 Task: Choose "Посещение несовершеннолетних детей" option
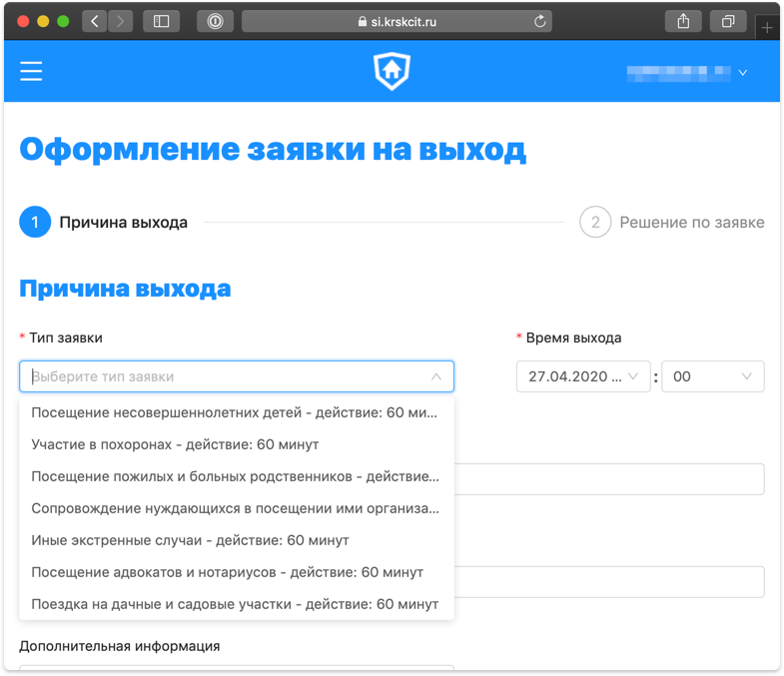click(235, 412)
